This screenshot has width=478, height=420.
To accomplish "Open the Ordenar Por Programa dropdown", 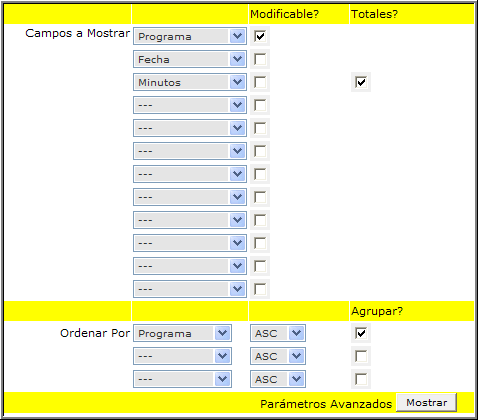I will [x=182, y=333].
